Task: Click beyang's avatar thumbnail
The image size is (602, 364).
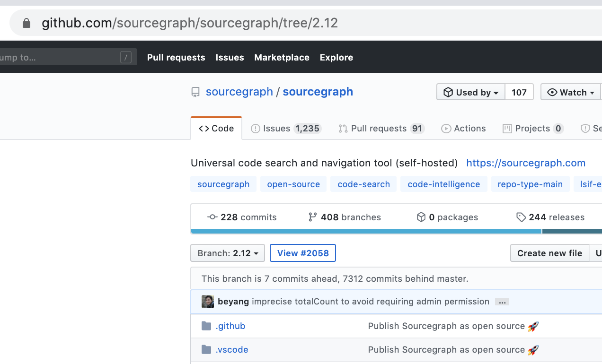Action: [208, 302]
